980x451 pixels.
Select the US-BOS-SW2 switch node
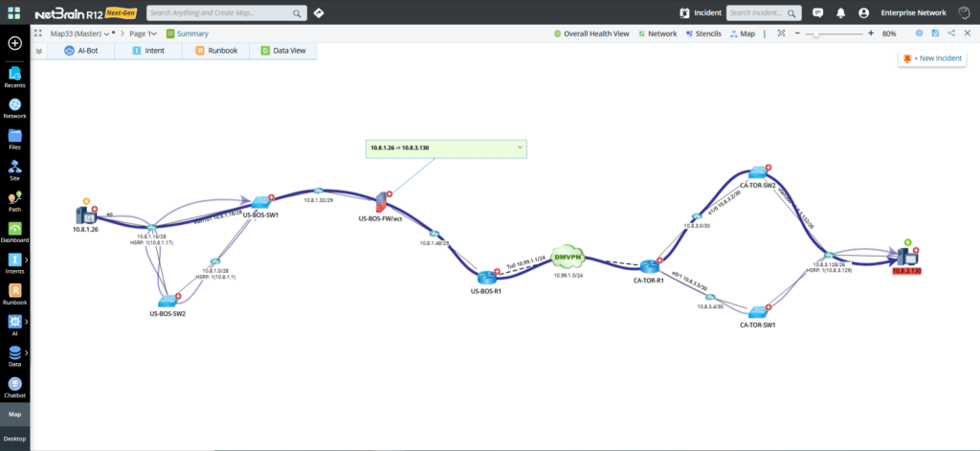(167, 301)
